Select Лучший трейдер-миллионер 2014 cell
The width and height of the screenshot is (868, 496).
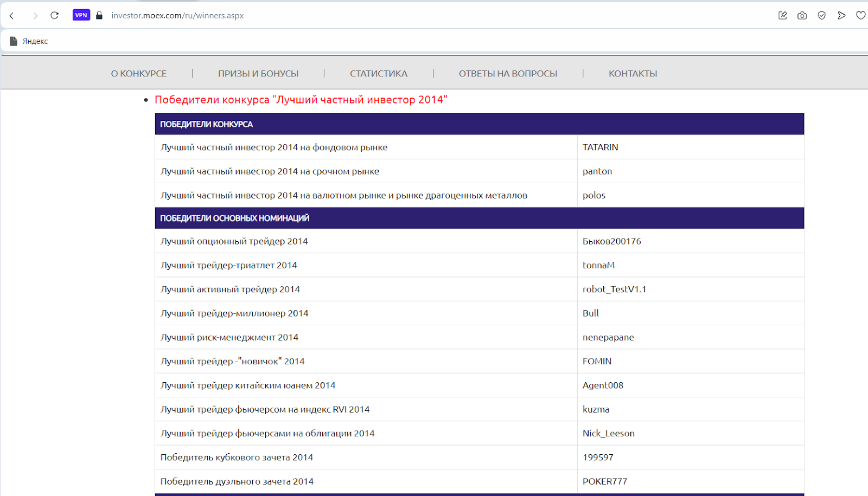tap(366, 313)
